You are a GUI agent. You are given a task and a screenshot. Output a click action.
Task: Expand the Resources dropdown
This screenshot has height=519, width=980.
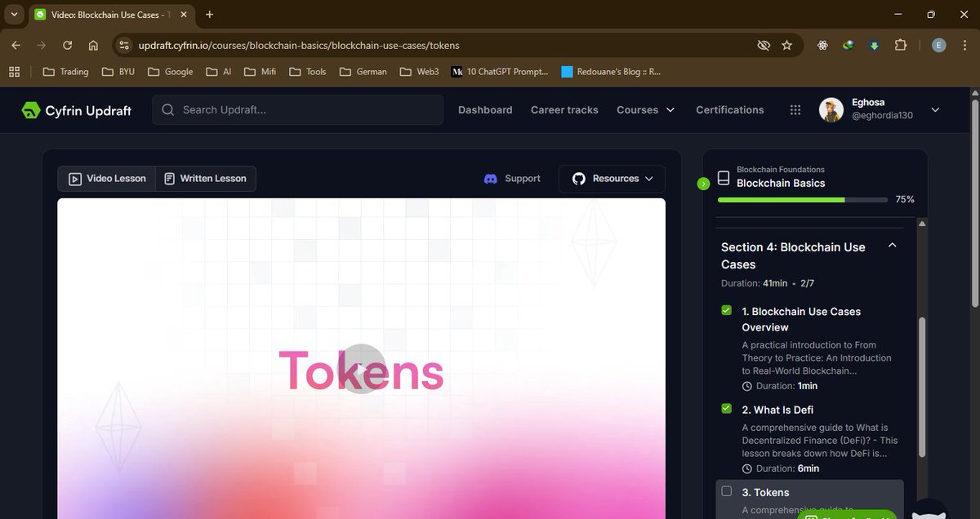click(x=612, y=179)
